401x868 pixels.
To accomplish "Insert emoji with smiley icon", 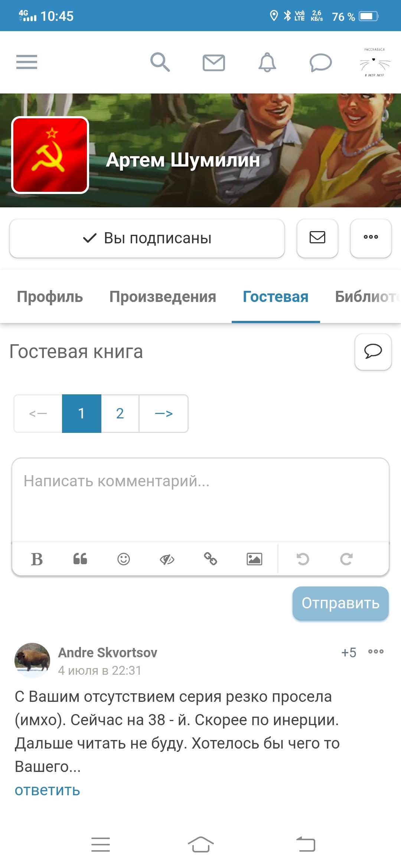I will (124, 559).
